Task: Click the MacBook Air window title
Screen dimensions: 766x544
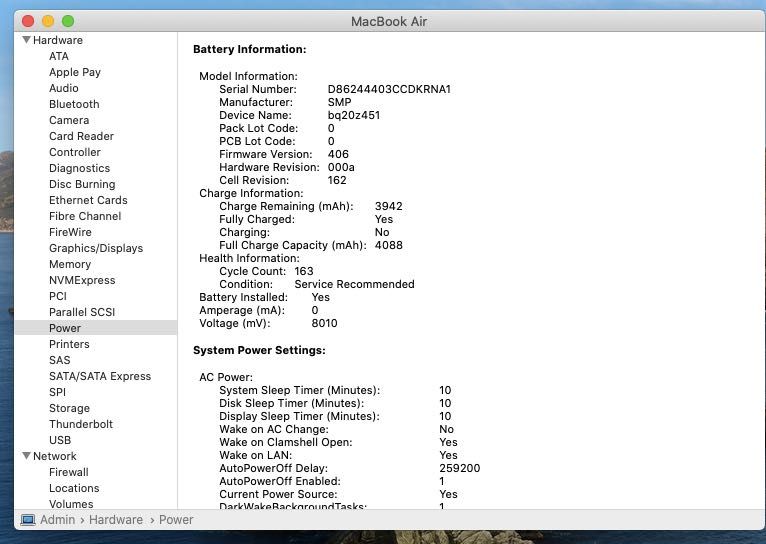Action: 389,21
